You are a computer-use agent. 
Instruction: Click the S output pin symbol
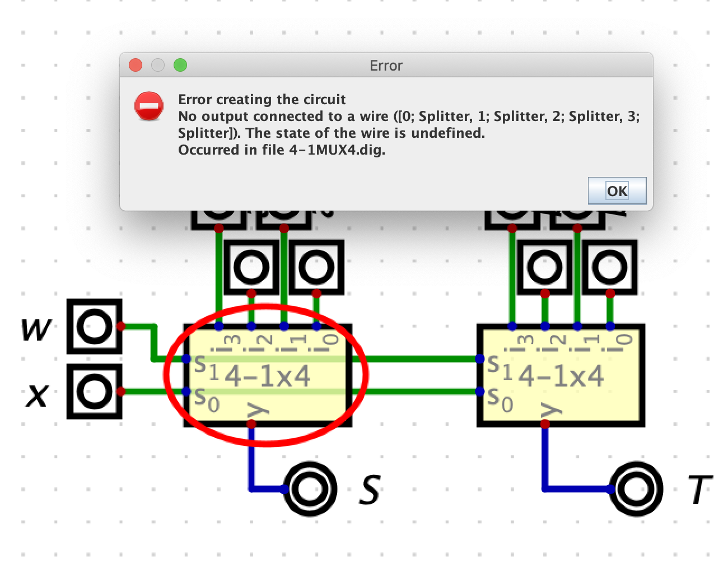[x=310, y=487]
